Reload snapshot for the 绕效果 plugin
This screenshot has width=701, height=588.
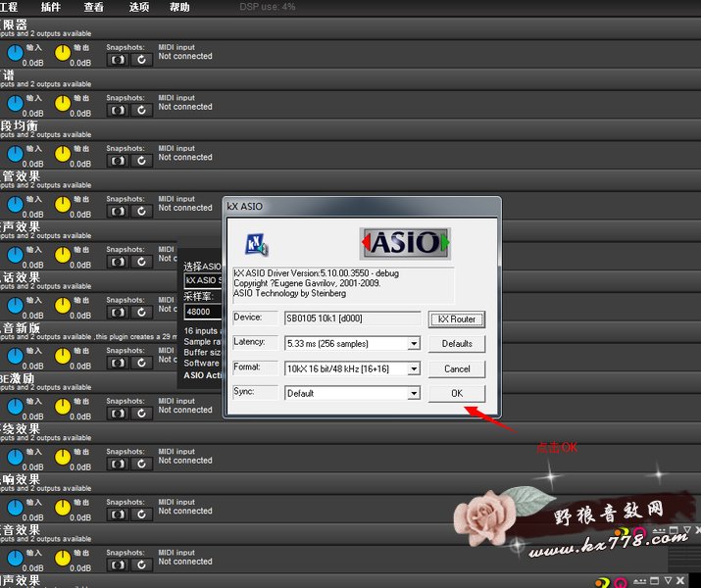point(142,464)
